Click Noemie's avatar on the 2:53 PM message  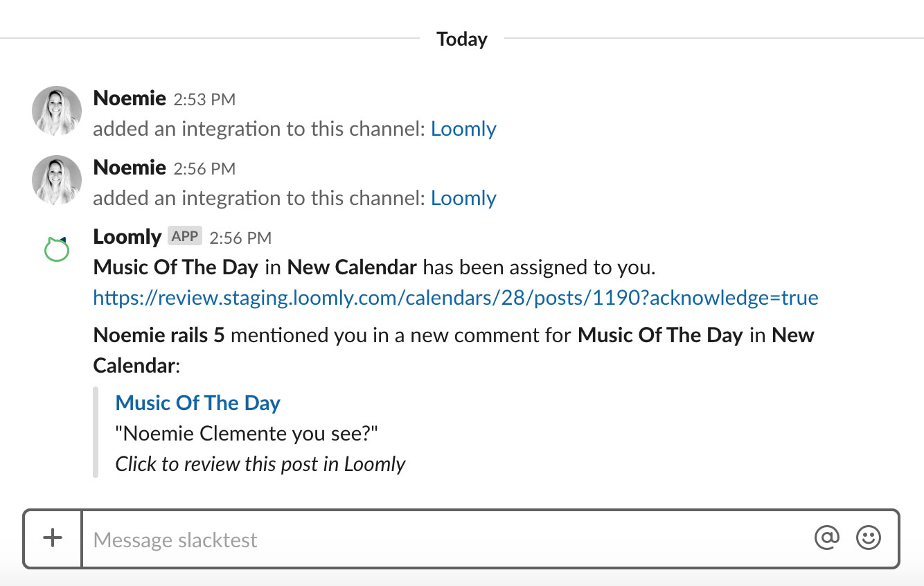click(x=56, y=109)
